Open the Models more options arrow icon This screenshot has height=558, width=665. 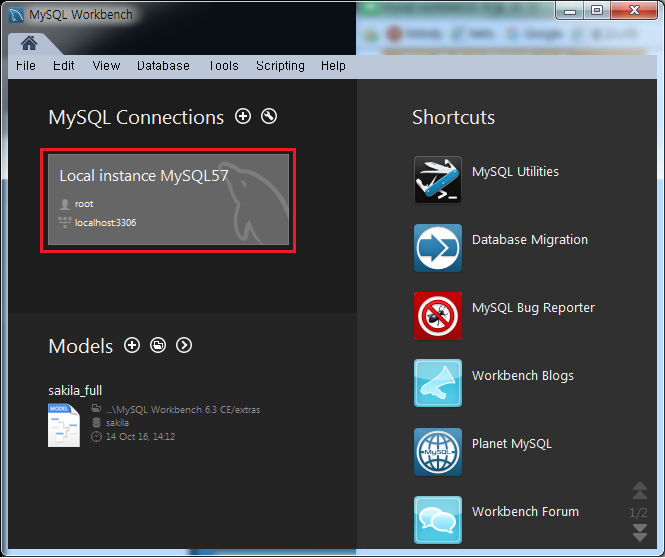tap(184, 345)
